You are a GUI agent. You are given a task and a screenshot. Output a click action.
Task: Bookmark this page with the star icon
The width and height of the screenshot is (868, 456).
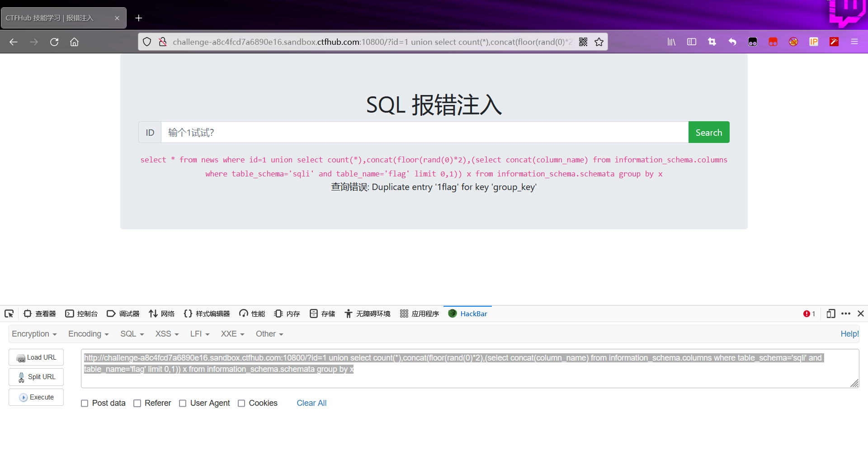point(599,42)
